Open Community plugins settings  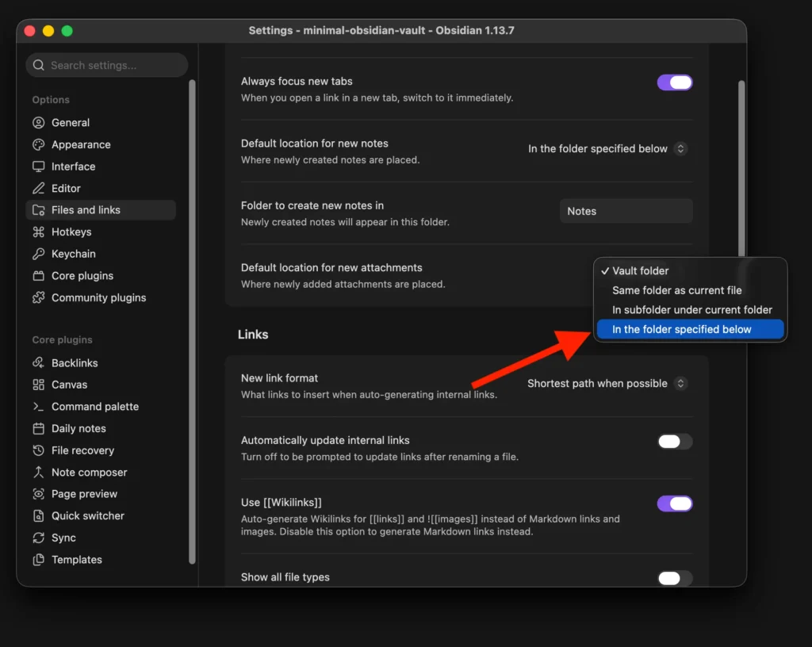[101, 297]
